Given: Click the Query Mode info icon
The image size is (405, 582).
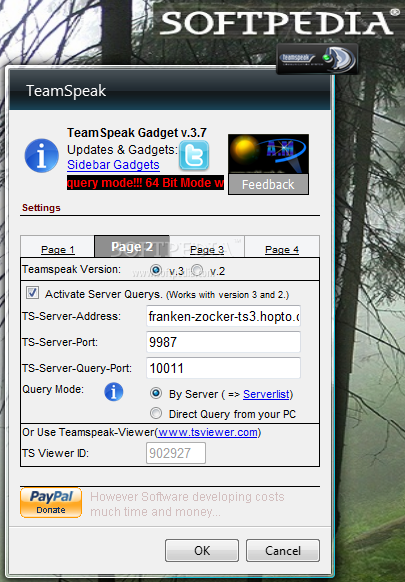Looking at the screenshot, I should coord(114,392).
